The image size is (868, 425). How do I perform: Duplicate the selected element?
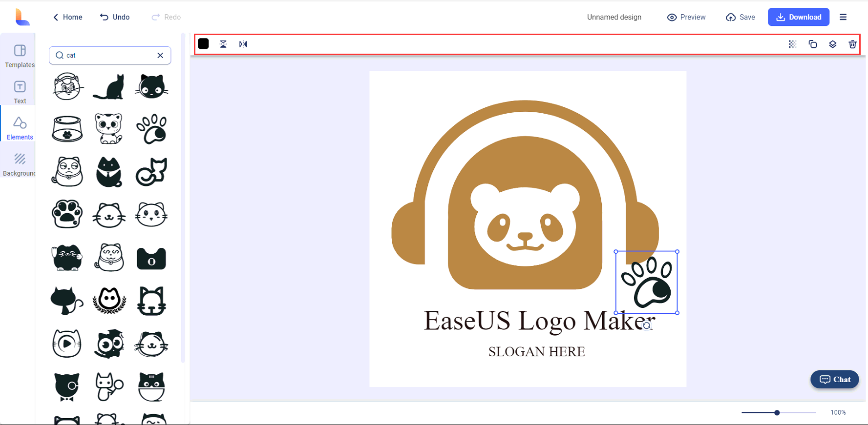coord(813,44)
